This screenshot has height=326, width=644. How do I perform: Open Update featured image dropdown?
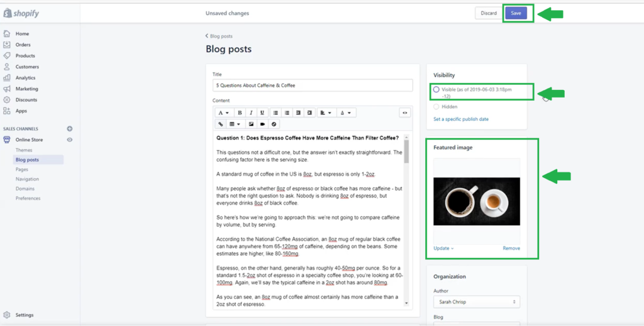point(443,249)
